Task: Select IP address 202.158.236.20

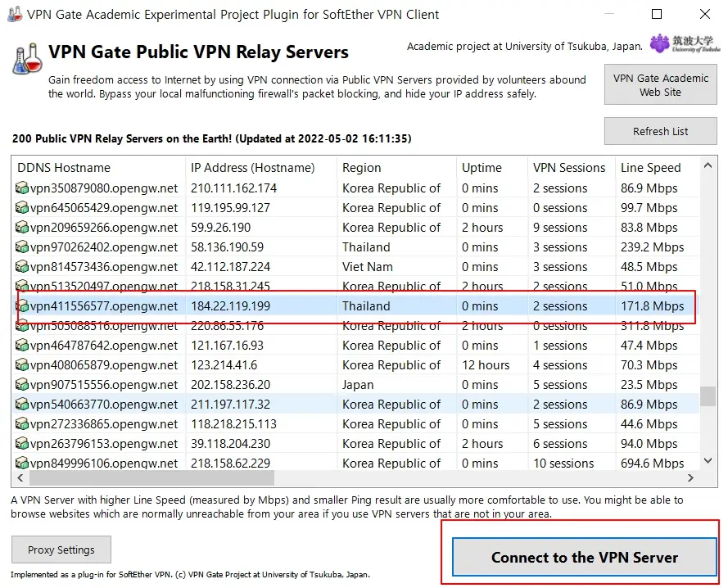Action: click(230, 385)
